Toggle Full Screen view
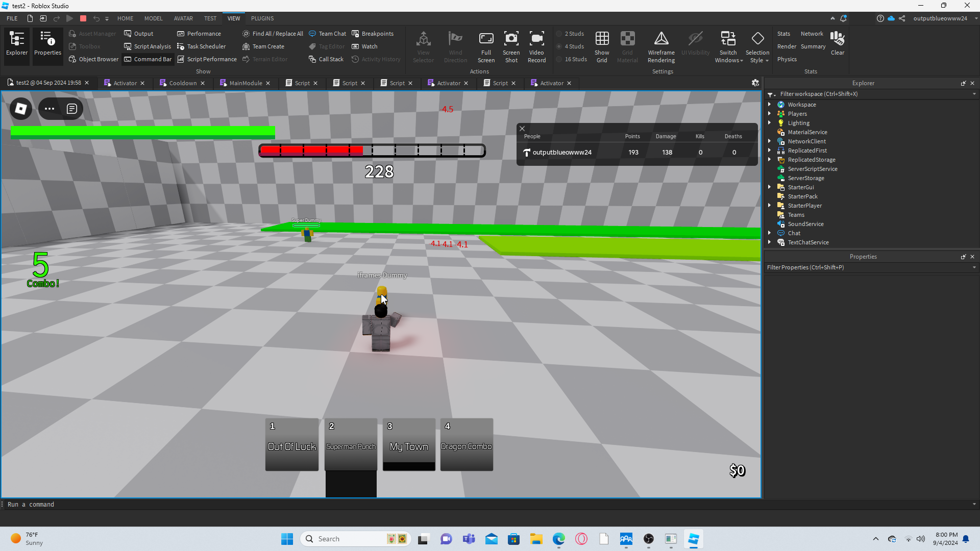 pyautogui.click(x=486, y=46)
